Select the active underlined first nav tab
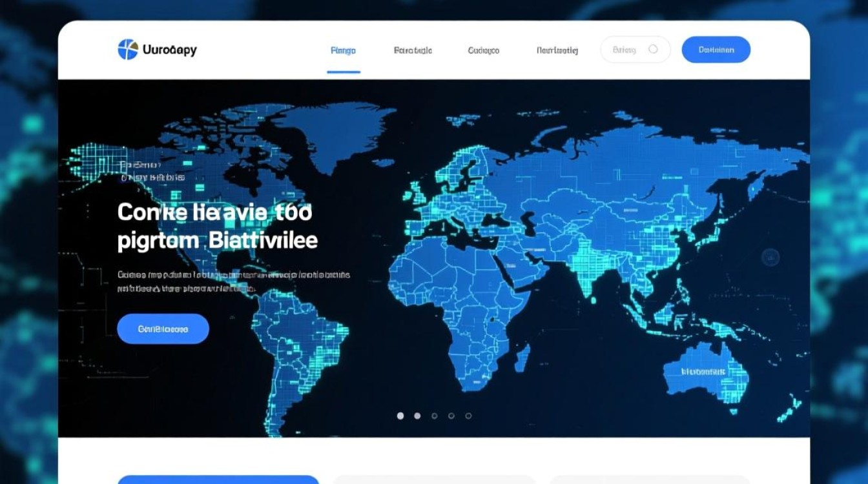 (343, 50)
